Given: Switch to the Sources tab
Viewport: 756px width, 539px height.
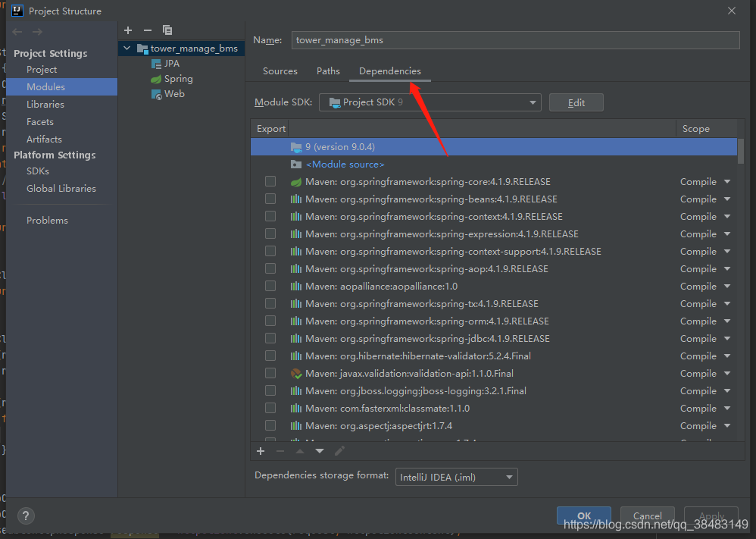Looking at the screenshot, I should click(x=280, y=71).
